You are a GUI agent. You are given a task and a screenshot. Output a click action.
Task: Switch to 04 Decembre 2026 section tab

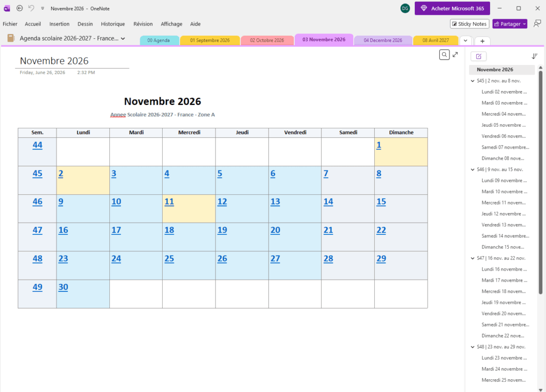point(383,40)
